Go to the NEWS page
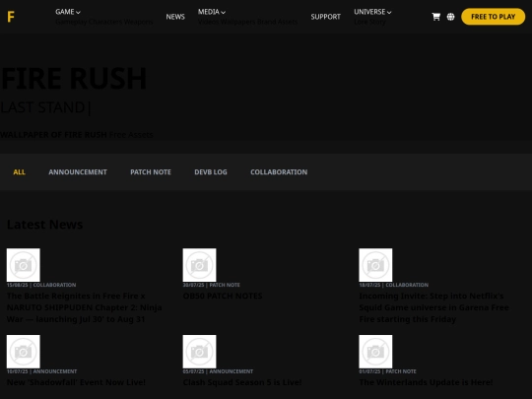Screen dimensions: 532x399 click(x=175, y=17)
